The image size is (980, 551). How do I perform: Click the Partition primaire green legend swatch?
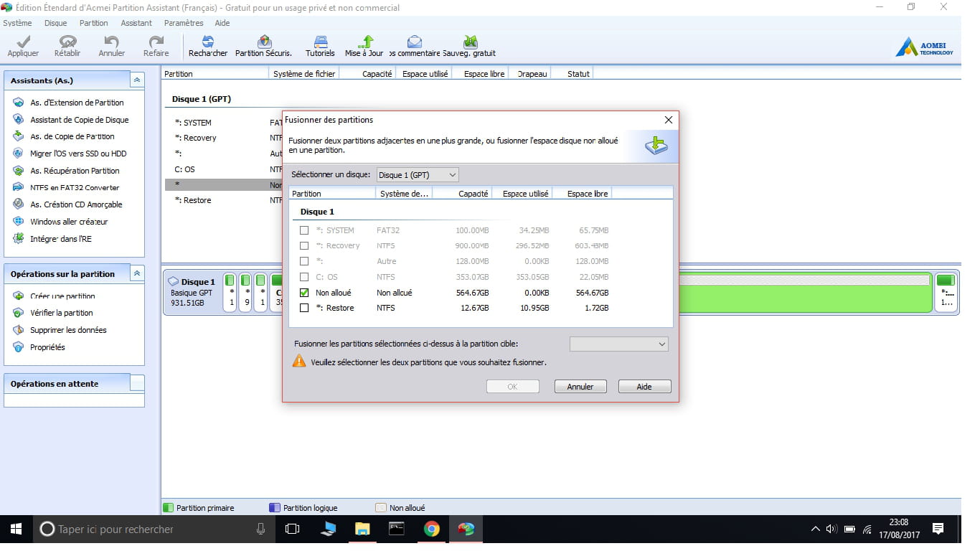[x=169, y=508]
